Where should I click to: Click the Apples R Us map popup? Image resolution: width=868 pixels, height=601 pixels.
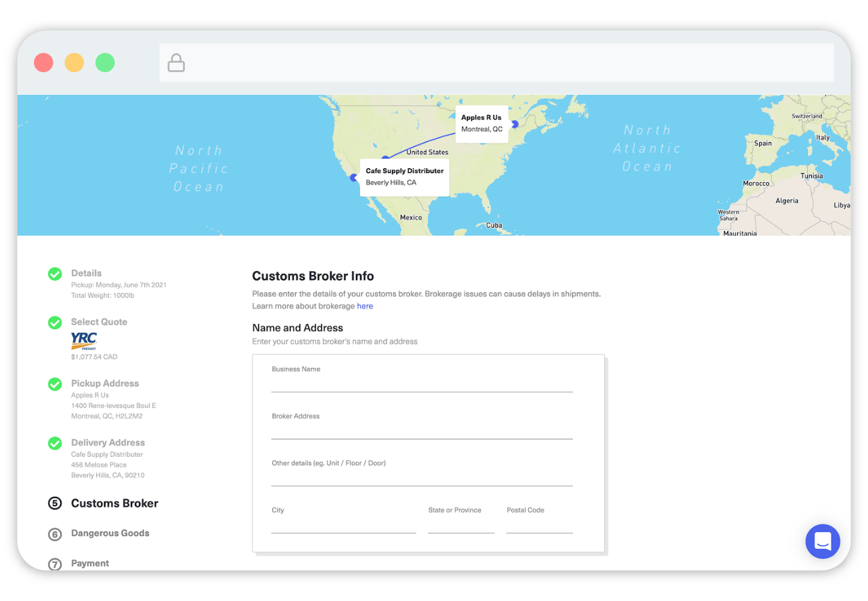481,124
